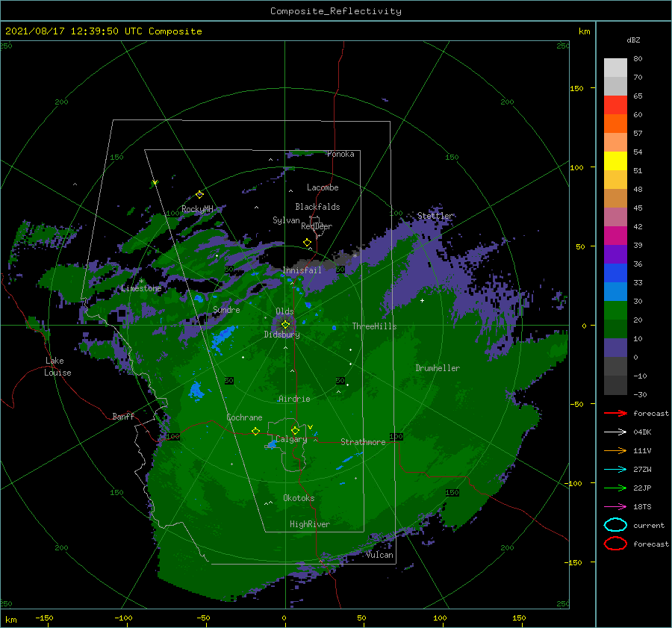Image resolution: width=672 pixels, height=628 pixels.
Task: Click the Drumheller city label
Action: pos(438,368)
